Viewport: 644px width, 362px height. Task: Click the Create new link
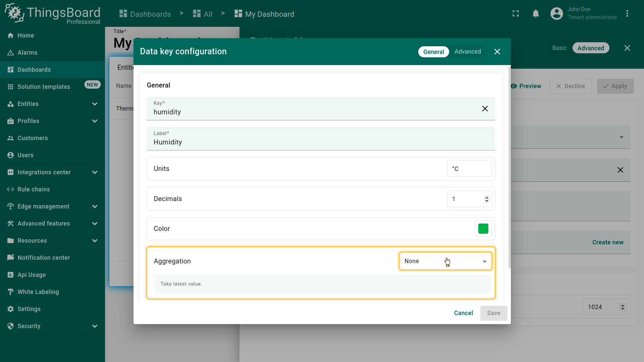607,242
